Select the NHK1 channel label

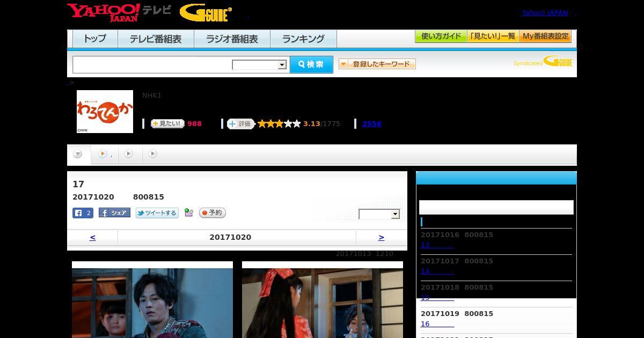click(x=152, y=95)
